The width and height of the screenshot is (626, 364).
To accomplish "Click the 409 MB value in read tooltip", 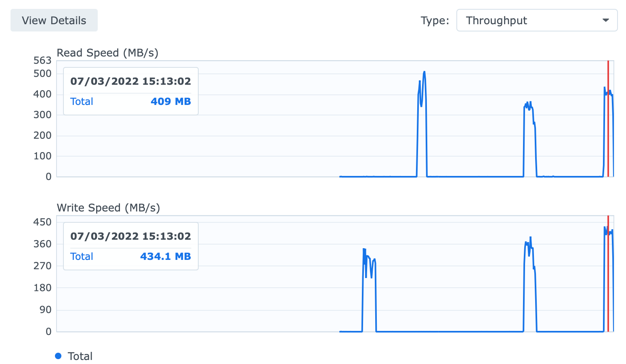I will pos(171,101).
